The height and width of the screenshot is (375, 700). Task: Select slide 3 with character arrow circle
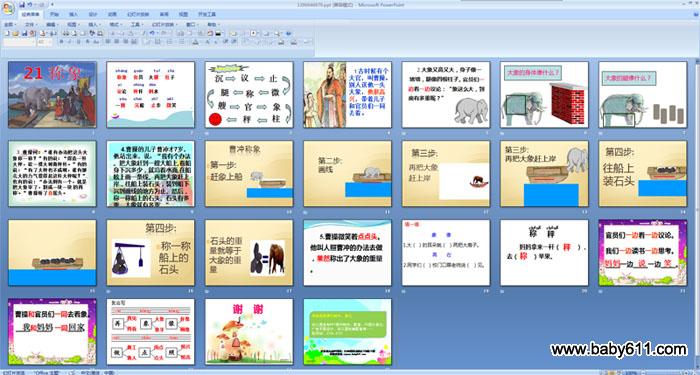[x=249, y=95]
